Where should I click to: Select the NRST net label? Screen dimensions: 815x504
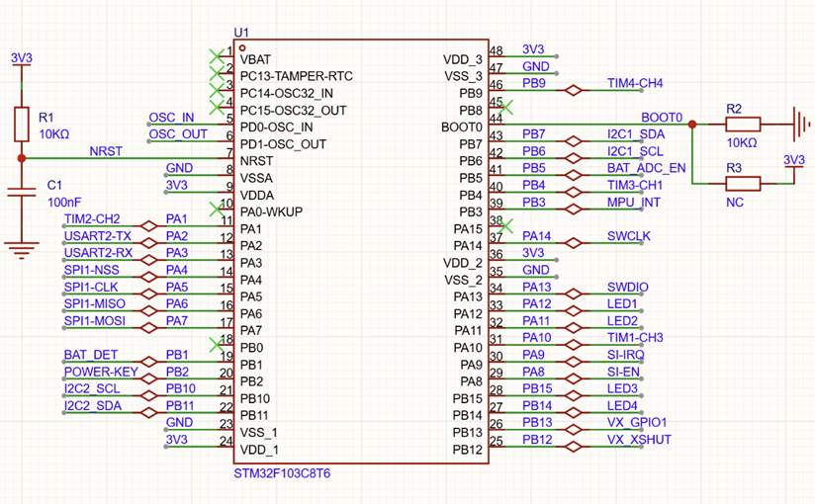coord(106,151)
